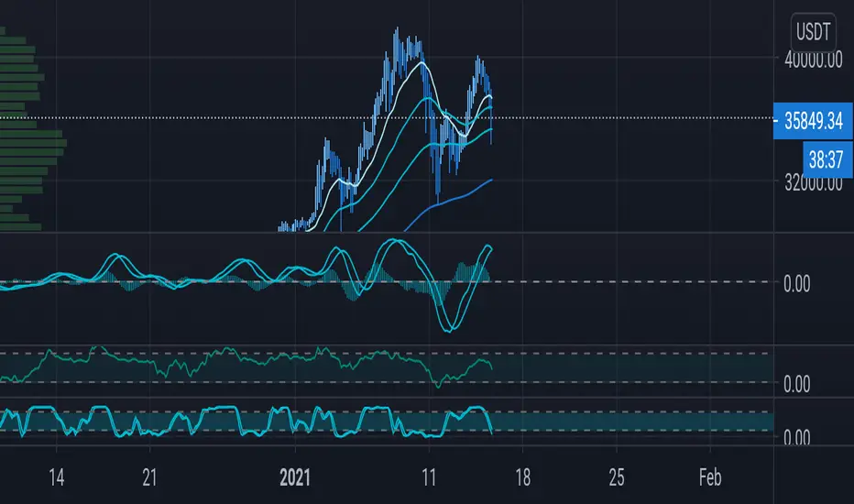Select the date label 21 on time axis
The height and width of the screenshot is (504, 854).
point(149,477)
